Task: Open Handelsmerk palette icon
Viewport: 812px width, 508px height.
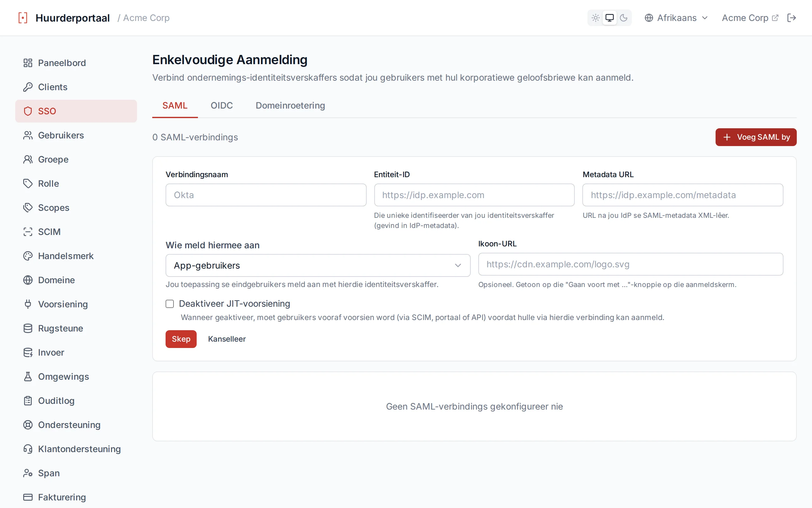Action: point(28,256)
